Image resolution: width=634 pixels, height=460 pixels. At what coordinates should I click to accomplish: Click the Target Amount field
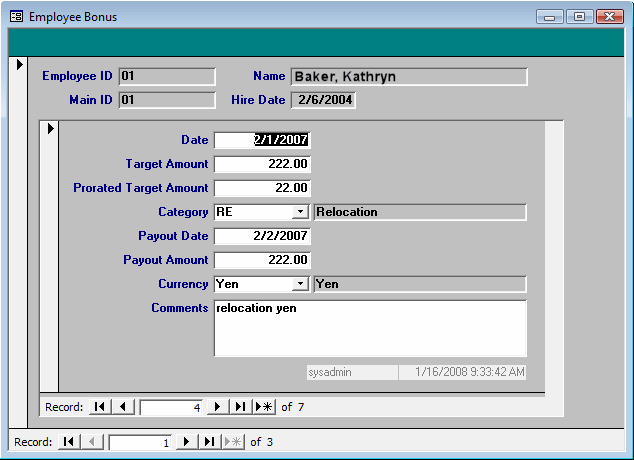[262, 164]
